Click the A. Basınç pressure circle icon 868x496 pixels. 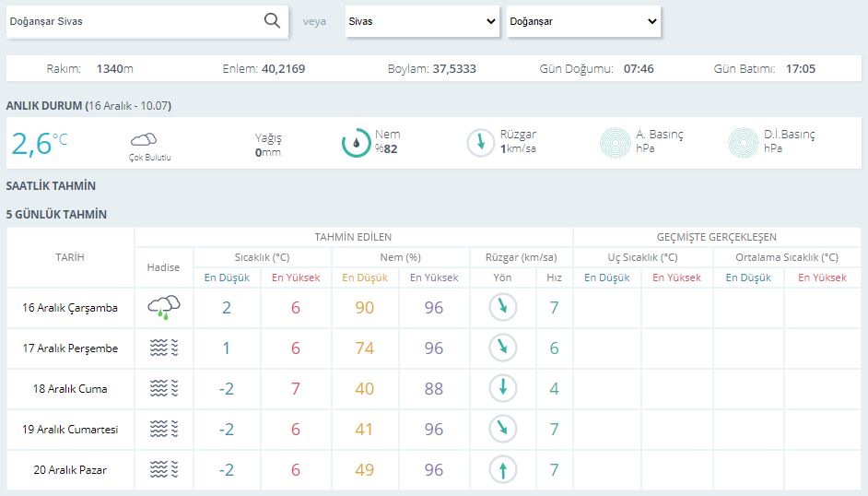[616, 142]
